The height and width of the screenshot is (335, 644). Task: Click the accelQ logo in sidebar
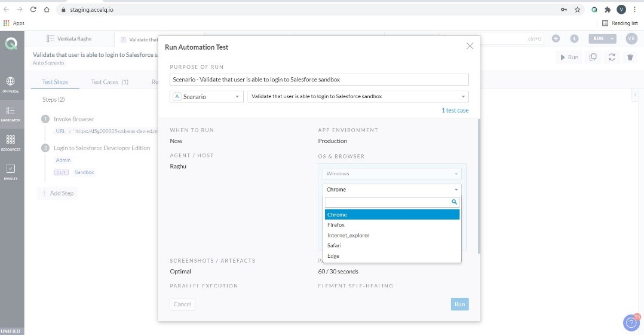click(x=11, y=44)
